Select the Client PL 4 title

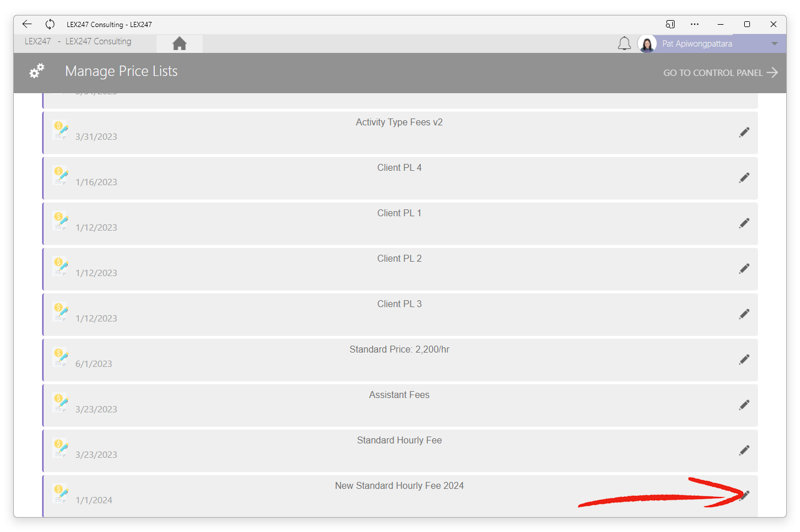(399, 168)
